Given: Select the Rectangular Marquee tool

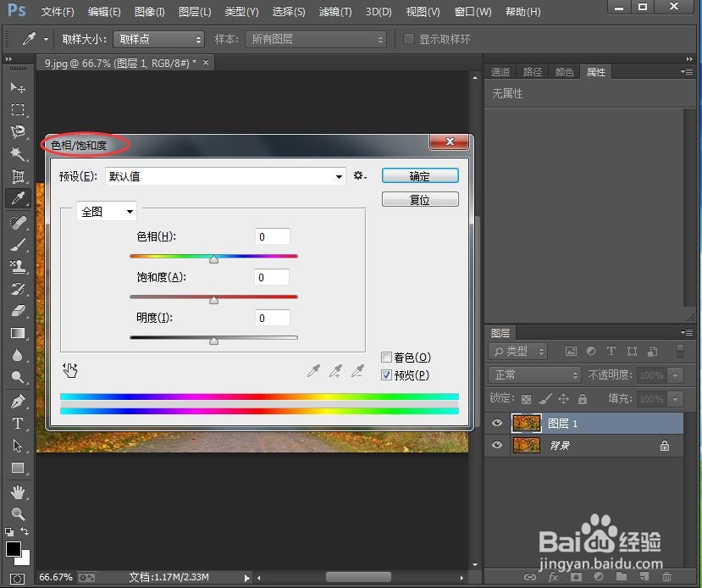Looking at the screenshot, I should (x=18, y=109).
